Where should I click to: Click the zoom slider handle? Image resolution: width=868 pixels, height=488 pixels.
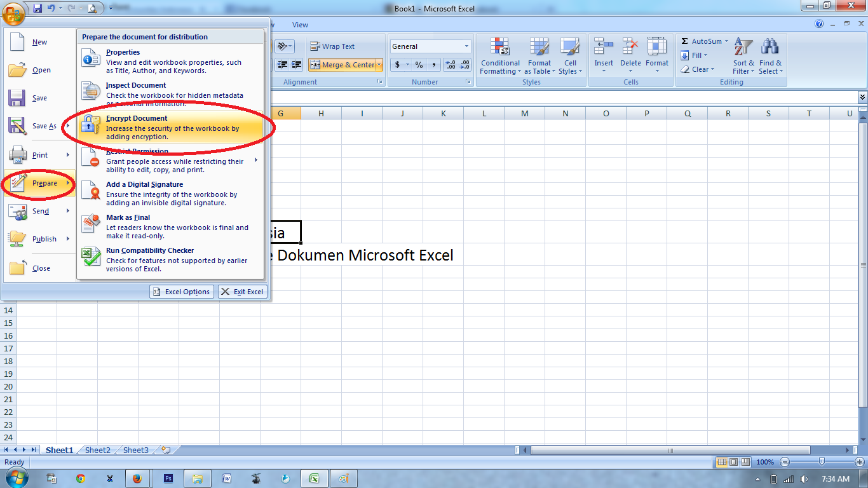822,462
